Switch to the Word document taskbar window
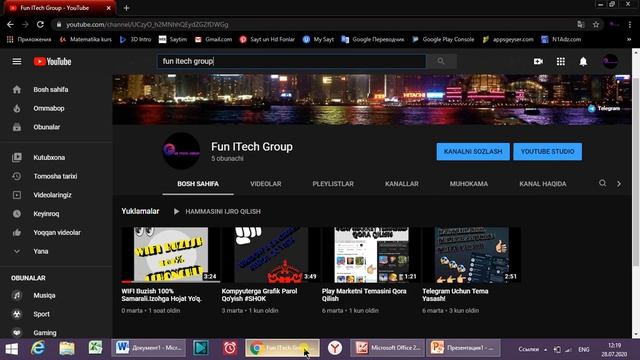Image resolution: width=640 pixels, height=360 pixels. click(x=149, y=348)
